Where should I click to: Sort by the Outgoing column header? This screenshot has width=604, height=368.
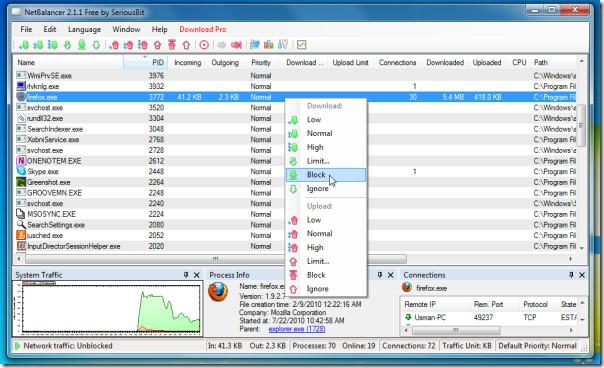pos(225,62)
